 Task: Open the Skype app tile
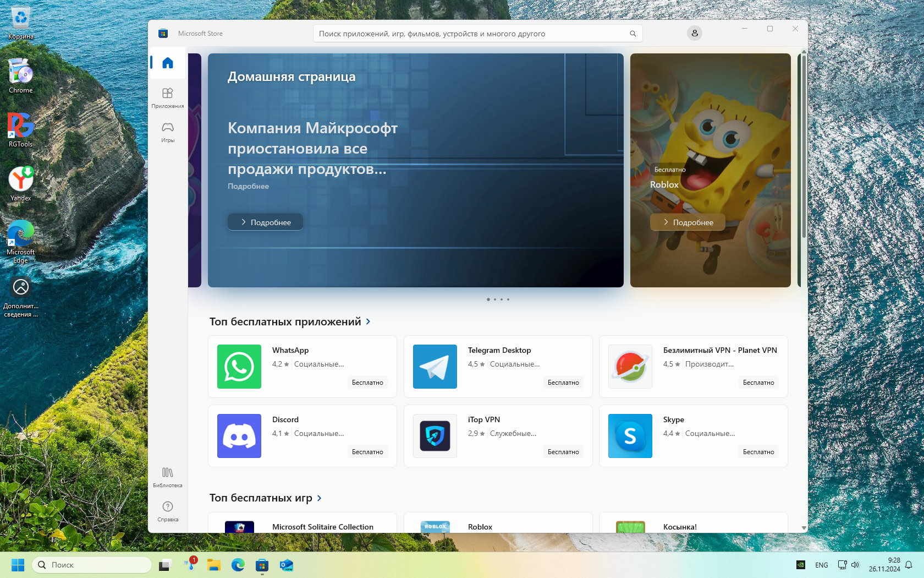pos(693,436)
